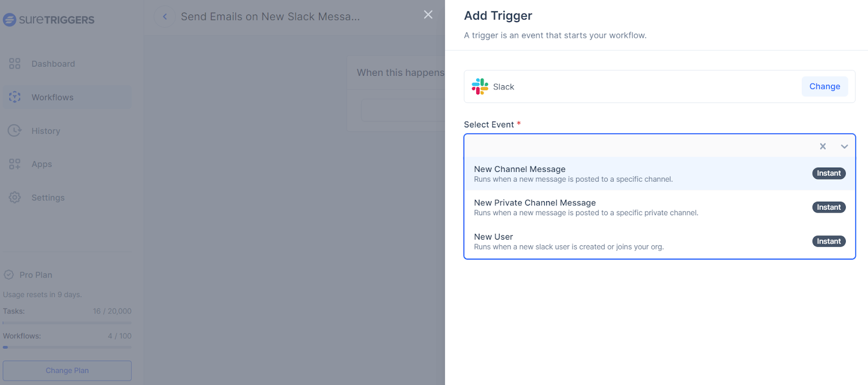Screen dimensions: 868x385
Task: Click the Pro Plan label
Action: [36, 275]
